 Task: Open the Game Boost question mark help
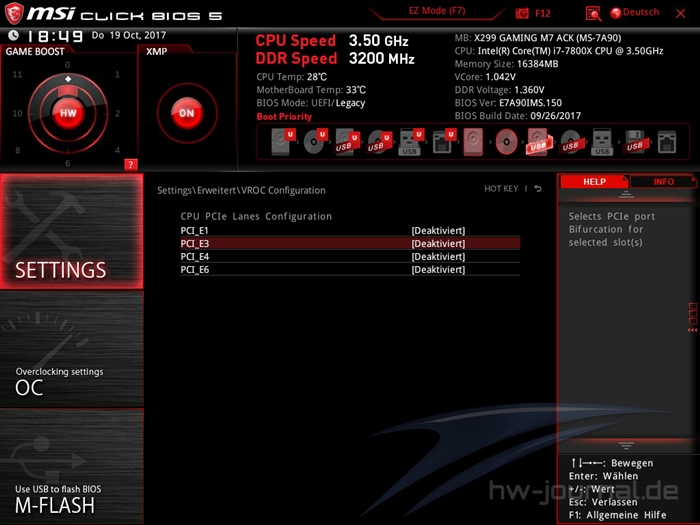point(130,165)
